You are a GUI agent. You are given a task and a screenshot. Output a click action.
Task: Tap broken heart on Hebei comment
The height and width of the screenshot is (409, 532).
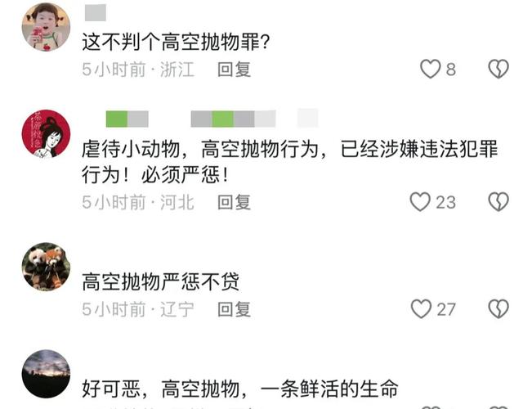(x=498, y=202)
